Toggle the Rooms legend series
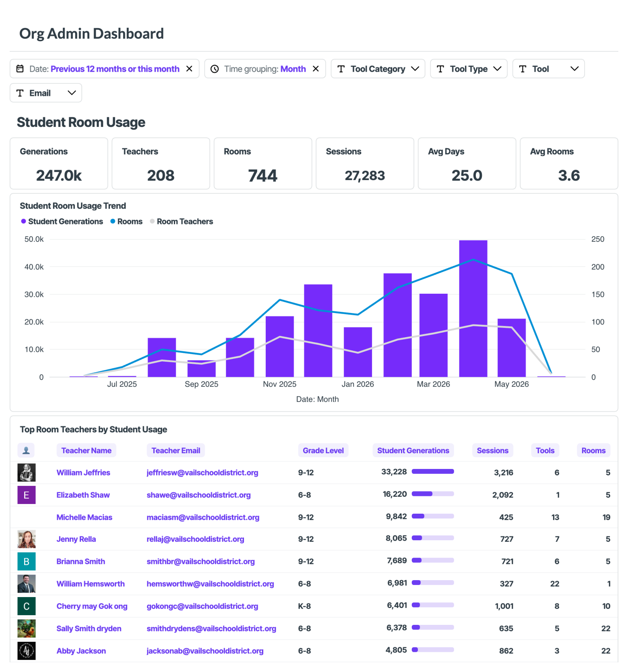Image resolution: width=628 pixels, height=672 pixels. [126, 222]
